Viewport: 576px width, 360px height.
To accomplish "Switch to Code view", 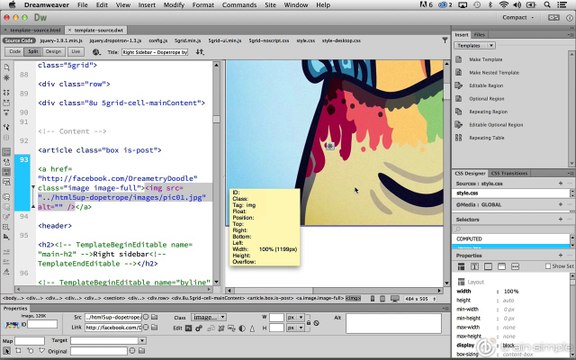I will 14,52.
